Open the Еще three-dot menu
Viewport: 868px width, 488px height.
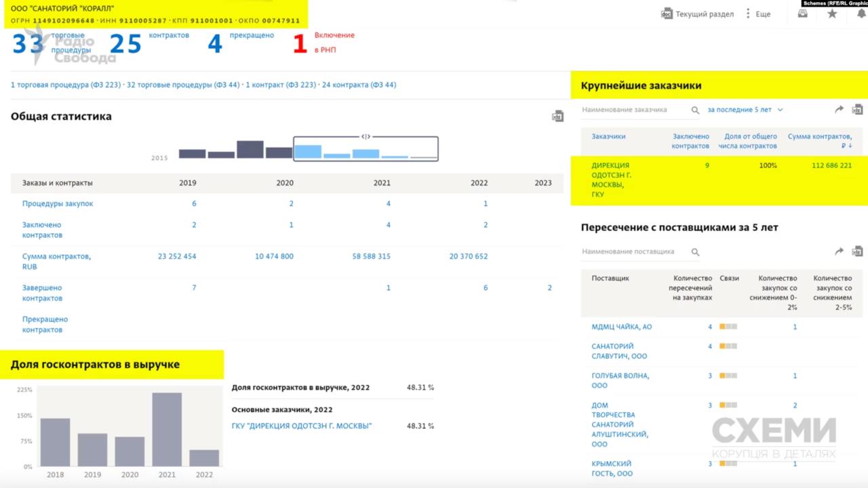pos(749,14)
